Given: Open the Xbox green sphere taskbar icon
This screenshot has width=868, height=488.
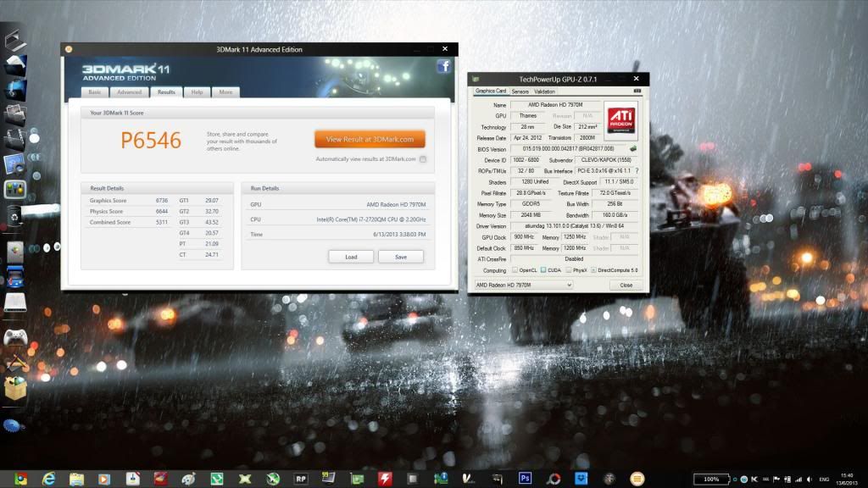Looking at the screenshot, I should (x=273, y=479).
